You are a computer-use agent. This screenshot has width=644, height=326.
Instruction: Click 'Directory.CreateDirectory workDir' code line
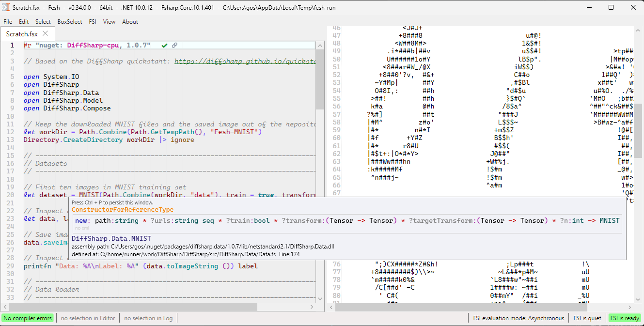point(109,140)
